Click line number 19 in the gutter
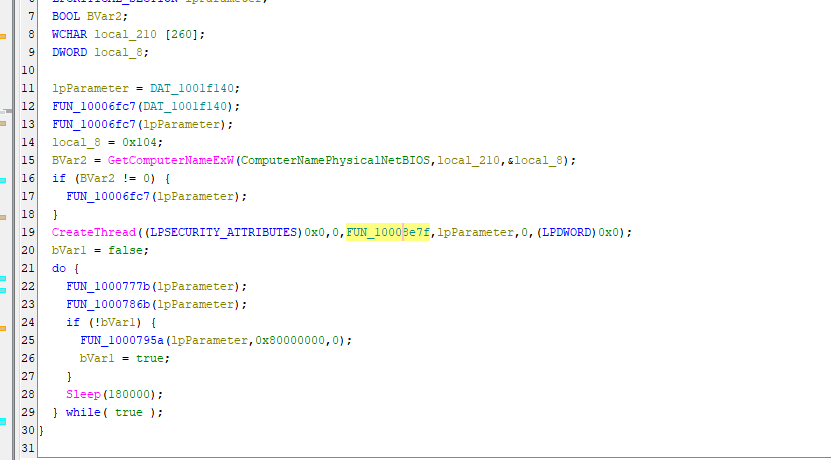 29,232
